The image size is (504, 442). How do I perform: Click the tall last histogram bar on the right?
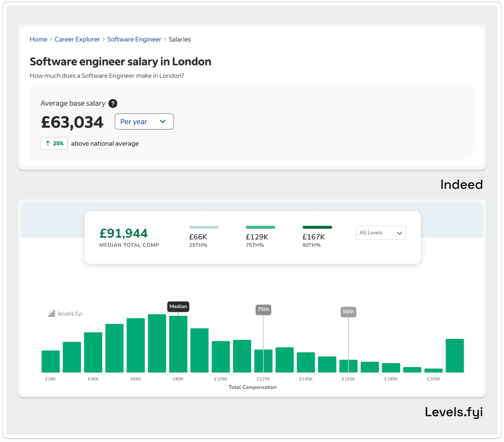click(x=455, y=355)
